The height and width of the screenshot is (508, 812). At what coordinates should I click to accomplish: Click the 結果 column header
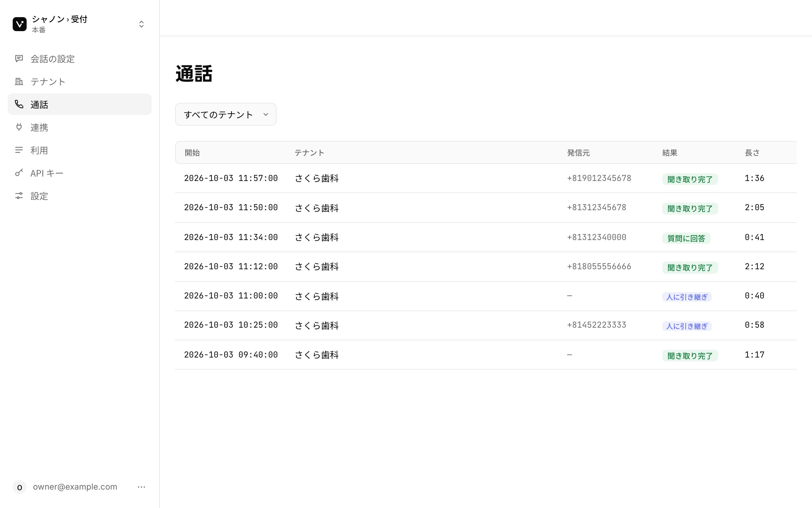(670, 153)
